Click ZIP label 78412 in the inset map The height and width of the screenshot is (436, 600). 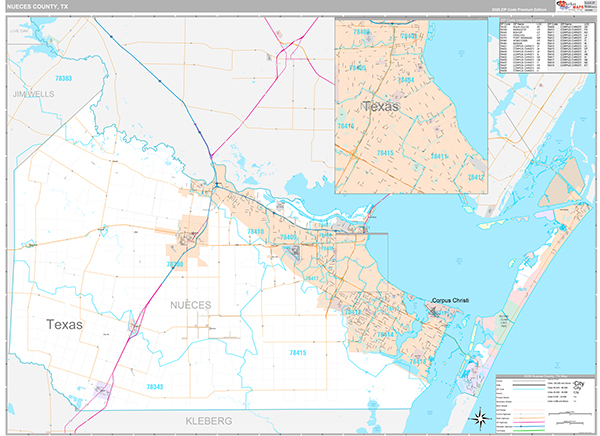[x=476, y=178]
